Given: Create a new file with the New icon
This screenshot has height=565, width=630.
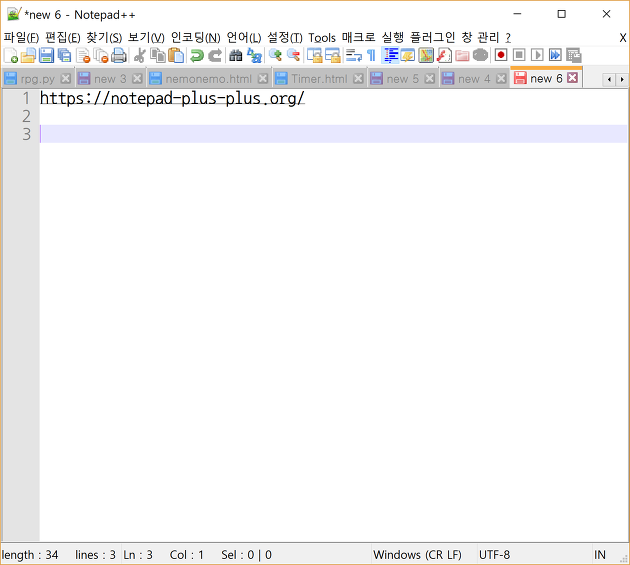Looking at the screenshot, I should point(11,55).
